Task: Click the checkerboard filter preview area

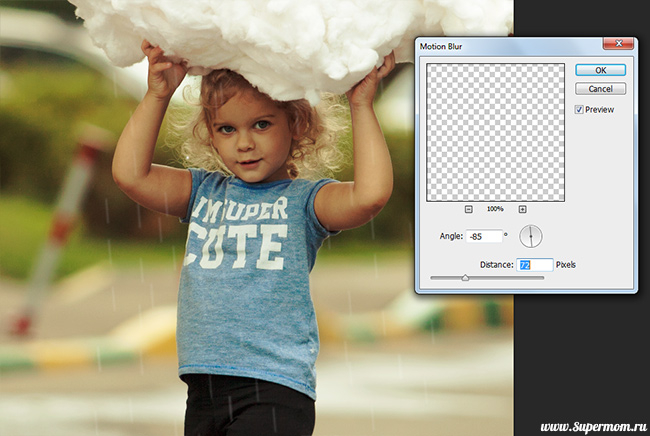Action: [495, 132]
